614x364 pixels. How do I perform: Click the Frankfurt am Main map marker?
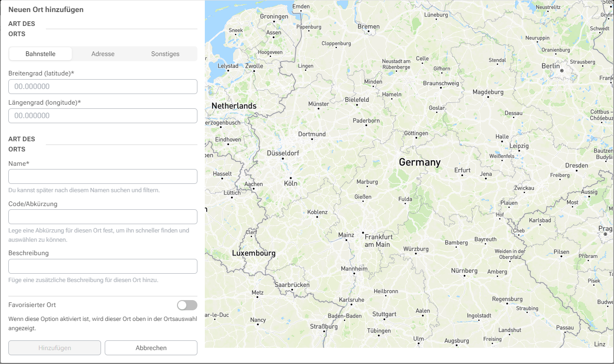pyautogui.click(x=363, y=232)
